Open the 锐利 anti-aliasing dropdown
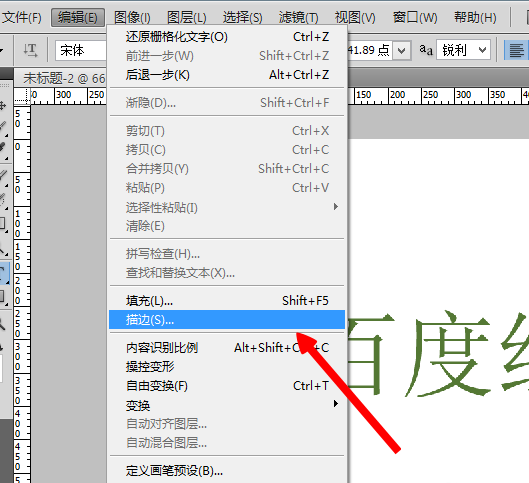The height and width of the screenshot is (483, 529). pyautogui.click(x=463, y=50)
